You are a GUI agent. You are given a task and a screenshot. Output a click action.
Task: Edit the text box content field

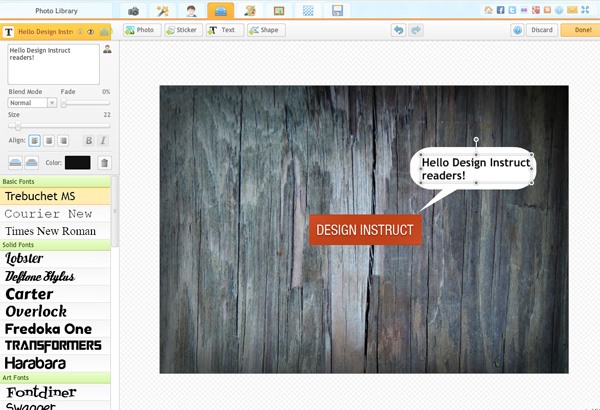coord(54,64)
